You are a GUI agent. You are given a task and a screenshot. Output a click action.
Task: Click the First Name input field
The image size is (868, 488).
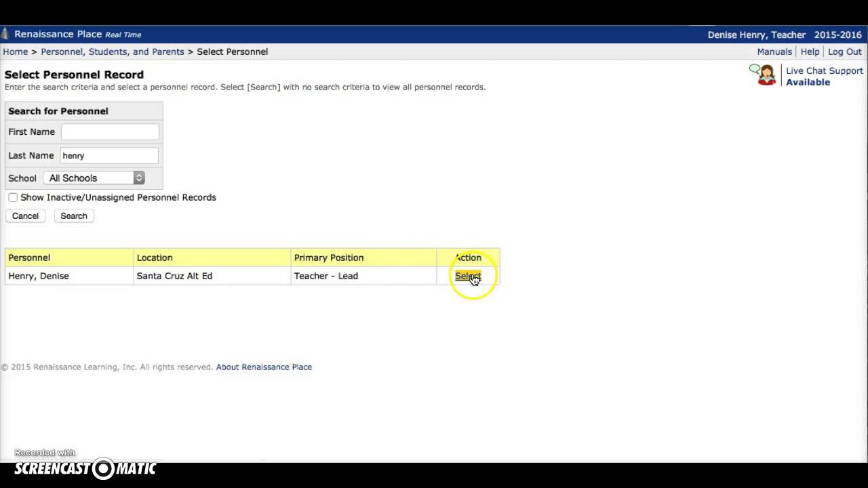pos(109,131)
